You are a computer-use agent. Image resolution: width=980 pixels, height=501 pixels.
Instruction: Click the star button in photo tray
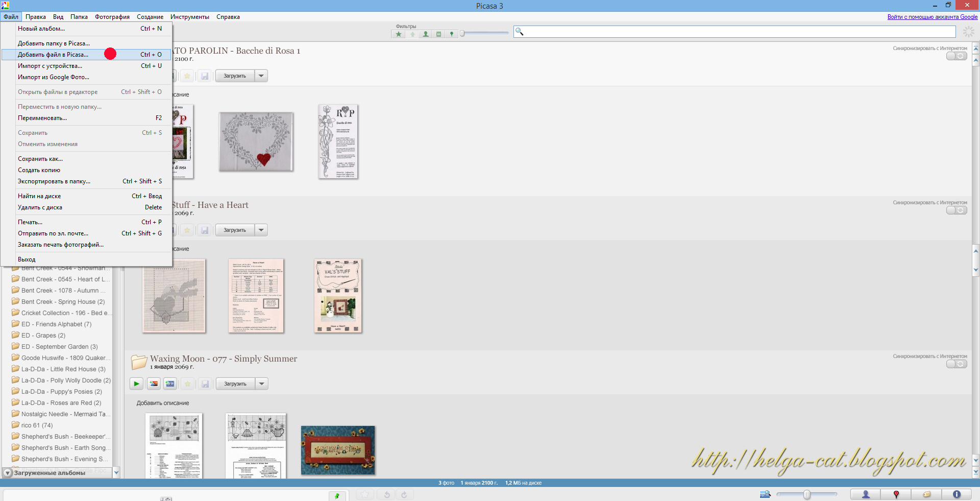pyautogui.click(x=365, y=494)
